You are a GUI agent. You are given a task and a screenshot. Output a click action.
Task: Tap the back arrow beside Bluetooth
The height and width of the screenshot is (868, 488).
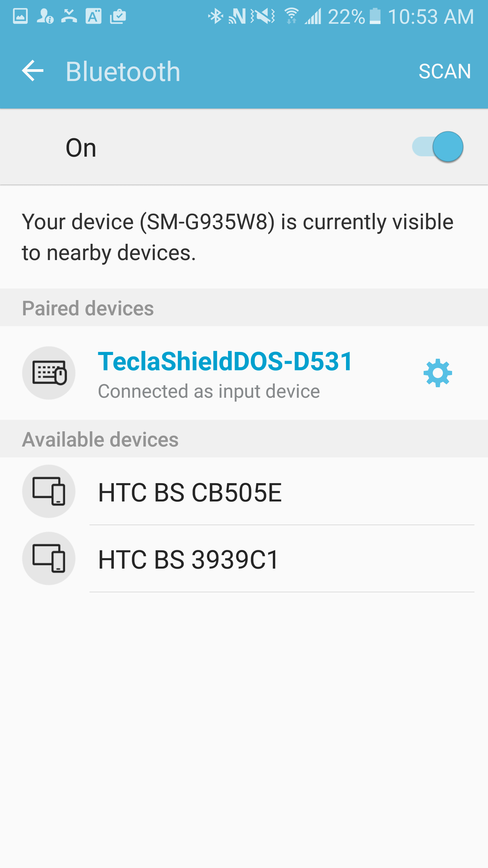(33, 71)
